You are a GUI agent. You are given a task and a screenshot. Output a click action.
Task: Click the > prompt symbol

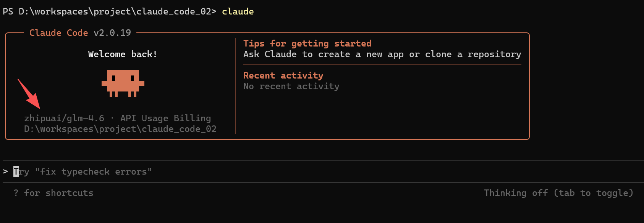tap(5, 172)
